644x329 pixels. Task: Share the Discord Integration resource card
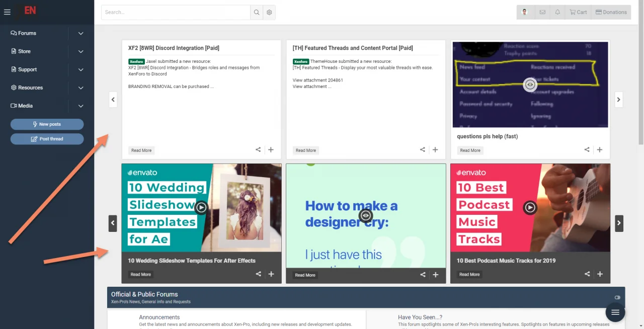pyautogui.click(x=258, y=149)
